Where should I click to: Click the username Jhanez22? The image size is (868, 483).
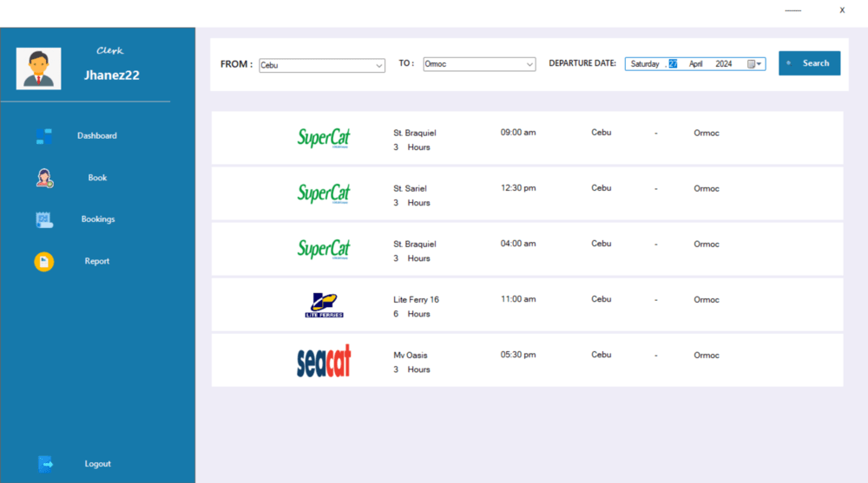[112, 75]
